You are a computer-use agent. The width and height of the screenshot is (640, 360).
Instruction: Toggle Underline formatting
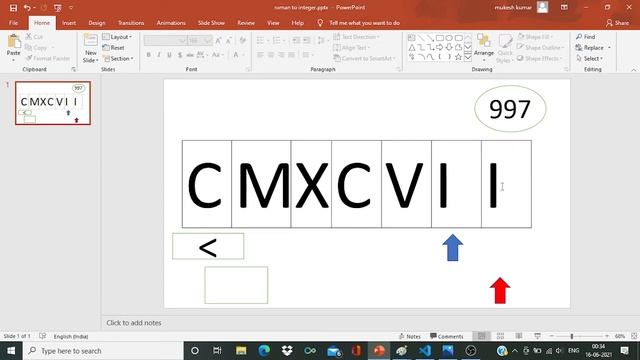(x=169, y=55)
